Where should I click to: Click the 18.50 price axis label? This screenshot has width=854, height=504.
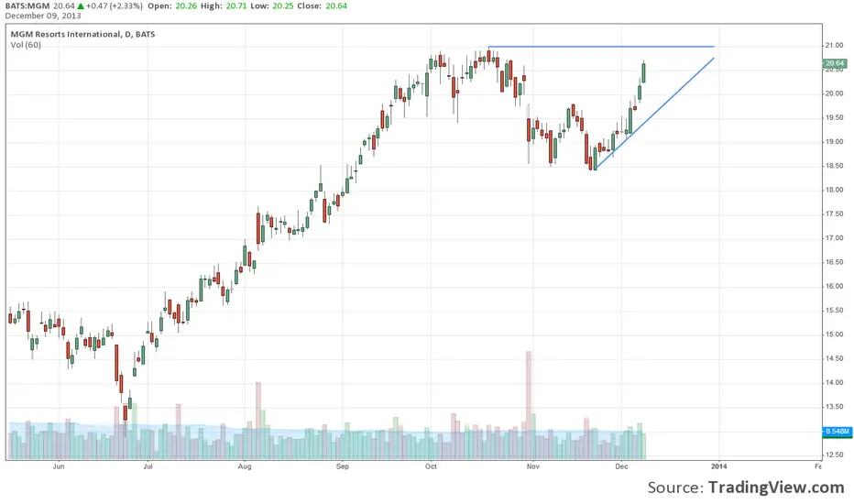tap(834, 166)
